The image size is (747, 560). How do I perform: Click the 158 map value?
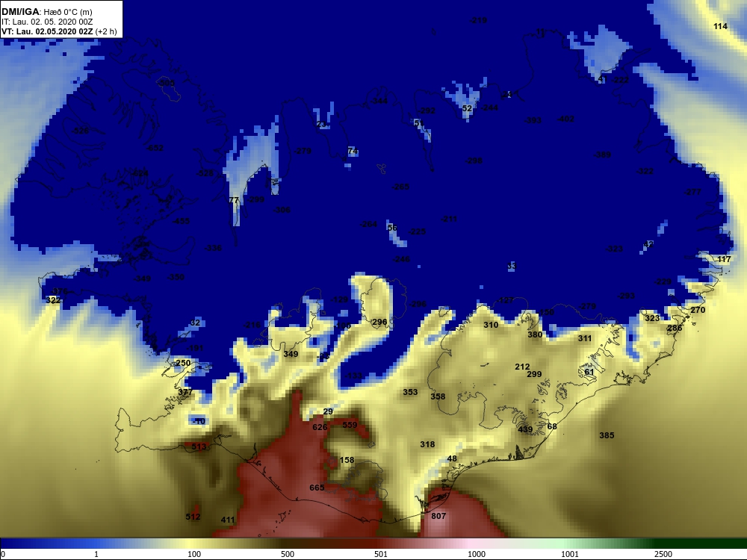pyautogui.click(x=347, y=460)
